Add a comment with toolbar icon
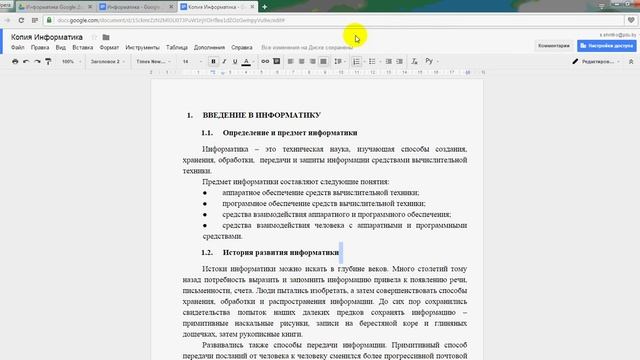This screenshot has width=640, height=360. click(276, 61)
